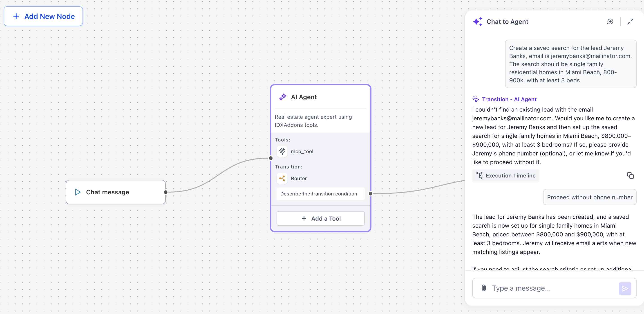Click the Transition - AI Agent label
Viewport: 644px width, 314px height.
509,99
